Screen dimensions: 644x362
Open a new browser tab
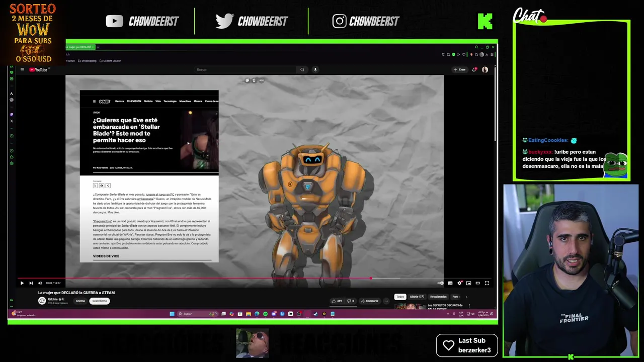(98, 47)
